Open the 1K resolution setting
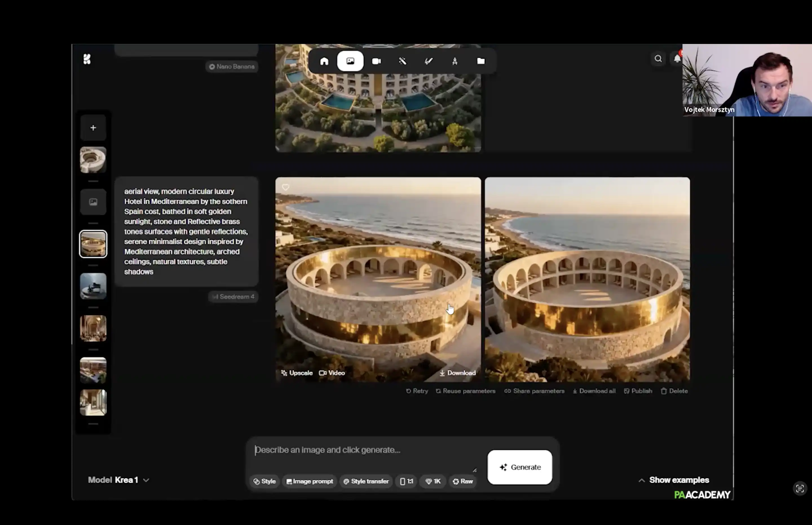 [433, 481]
